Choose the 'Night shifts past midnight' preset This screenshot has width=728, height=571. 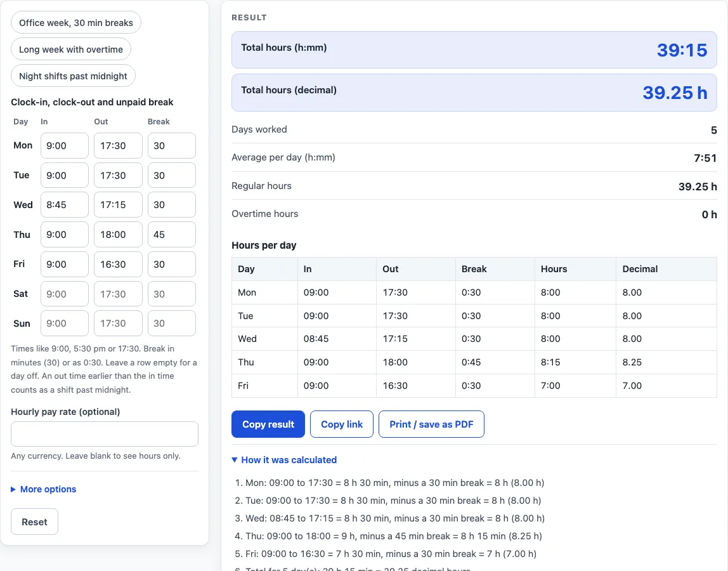(x=73, y=75)
